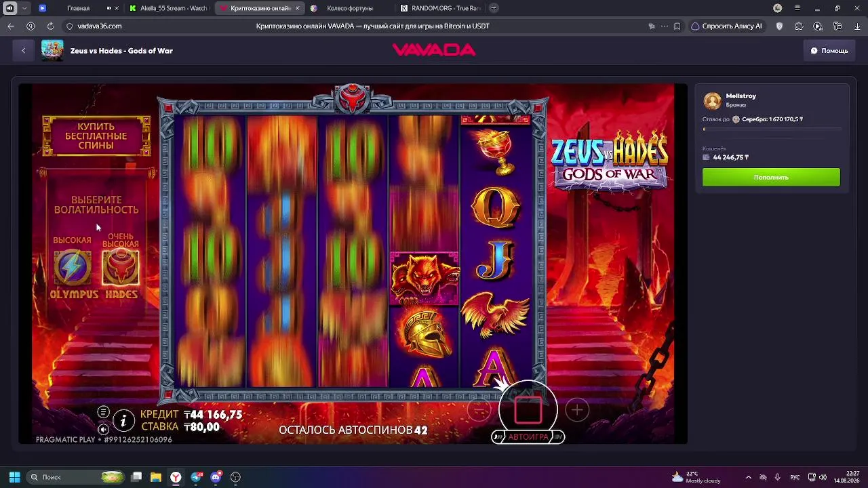The height and width of the screenshot is (488, 868).
Task: Close the Криптоказино онлайн tab
Action: click(297, 8)
